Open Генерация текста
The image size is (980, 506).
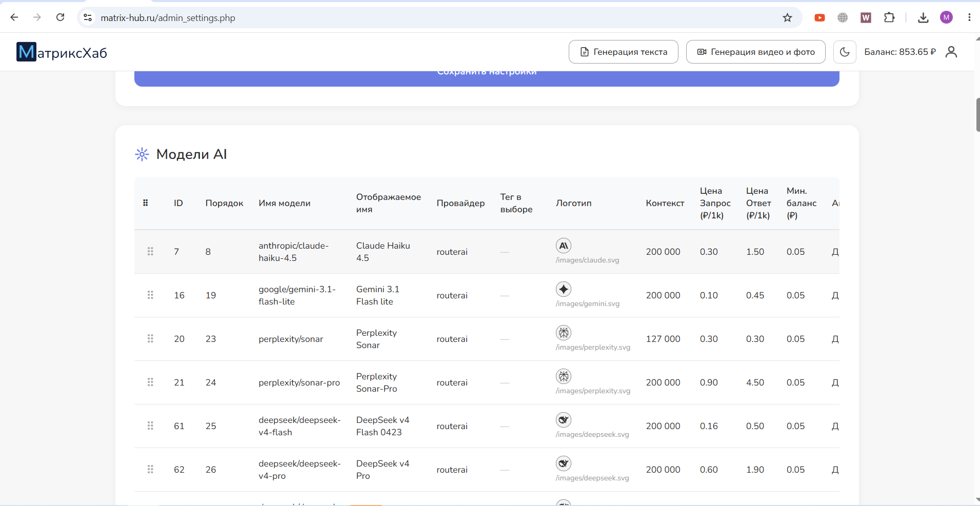tap(623, 52)
